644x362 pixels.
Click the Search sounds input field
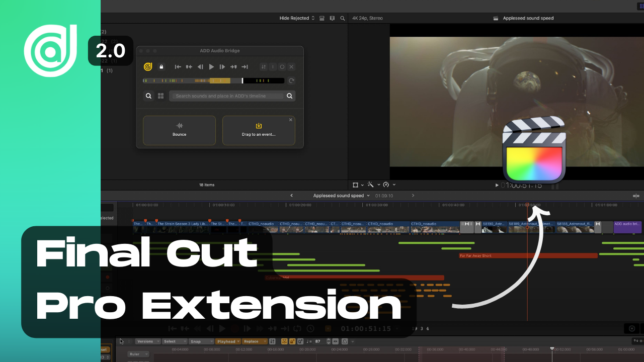[x=227, y=96]
